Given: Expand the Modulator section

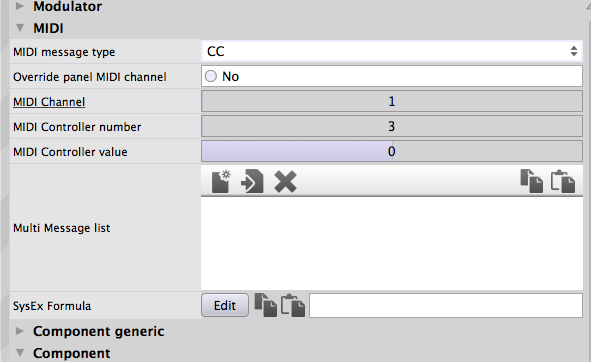Looking at the screenshot, I should (20, 6).
